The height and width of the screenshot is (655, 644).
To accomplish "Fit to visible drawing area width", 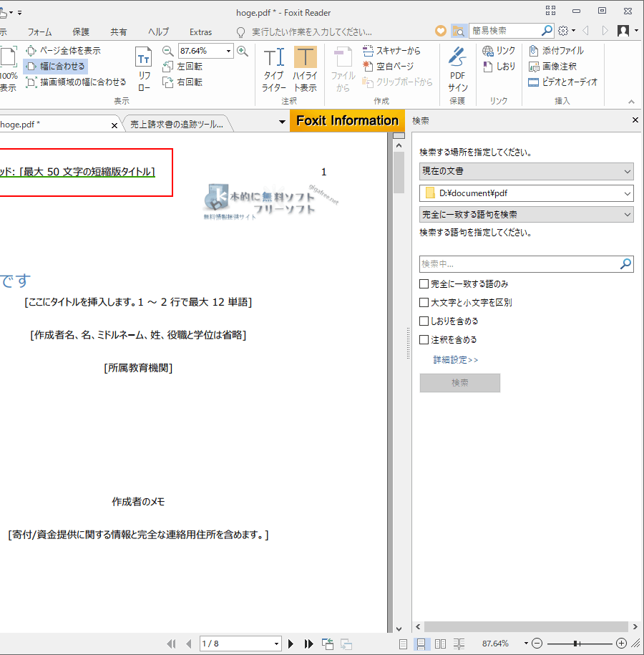I will (x=76, y=82).
